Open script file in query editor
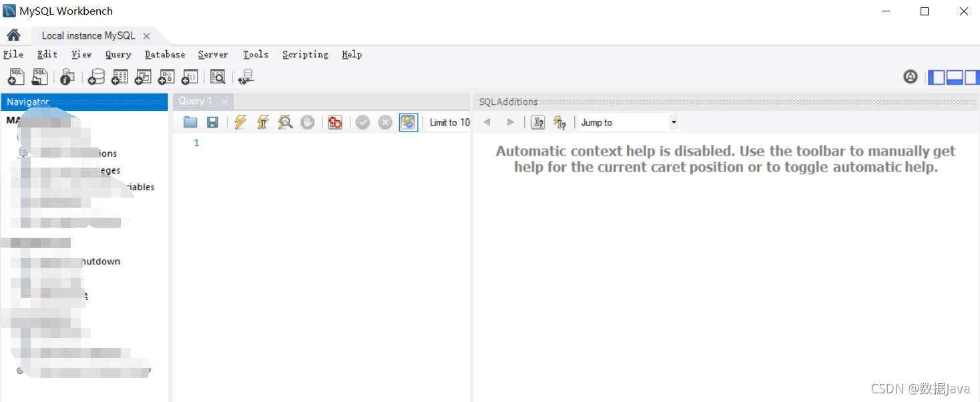Image resolution: width=980 pixels, height=402 pixels. 190,122
